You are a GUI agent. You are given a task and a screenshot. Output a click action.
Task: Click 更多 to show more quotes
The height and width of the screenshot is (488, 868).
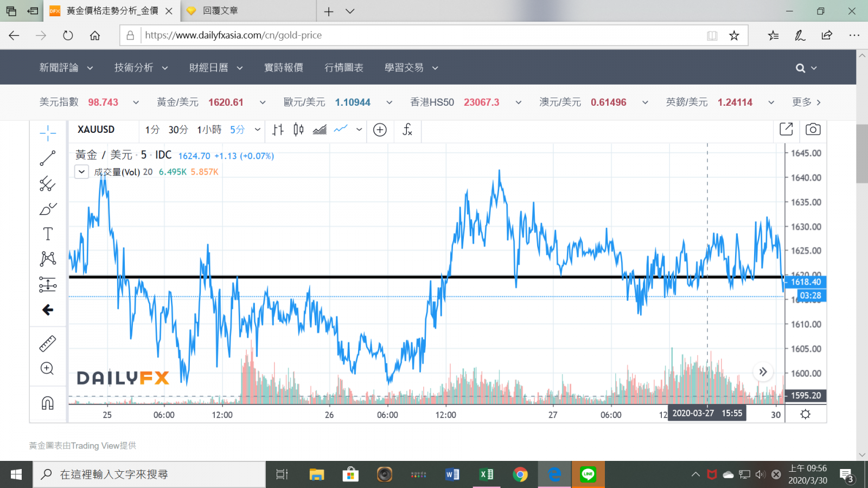pyautogui.click(x=806, y=102)
